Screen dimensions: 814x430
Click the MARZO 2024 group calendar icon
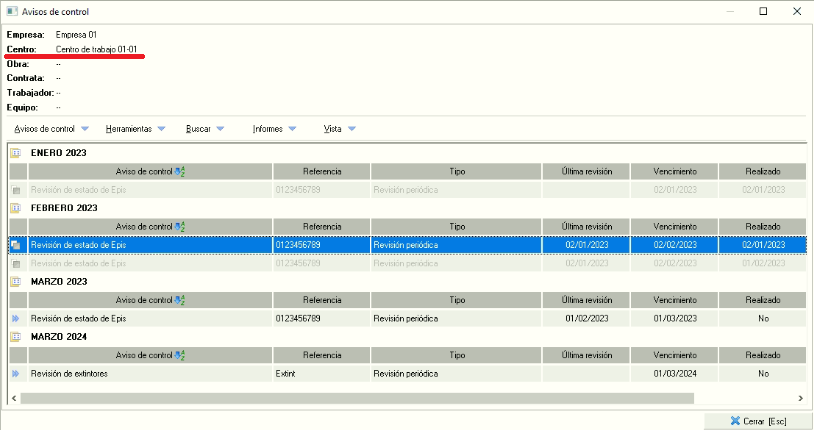pos(15,337)
